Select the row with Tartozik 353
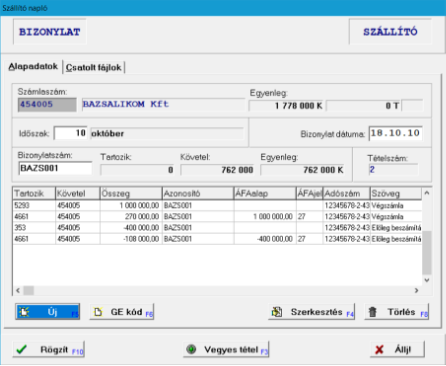The width and height of the screenshot is (446, 366). (217, 228)
